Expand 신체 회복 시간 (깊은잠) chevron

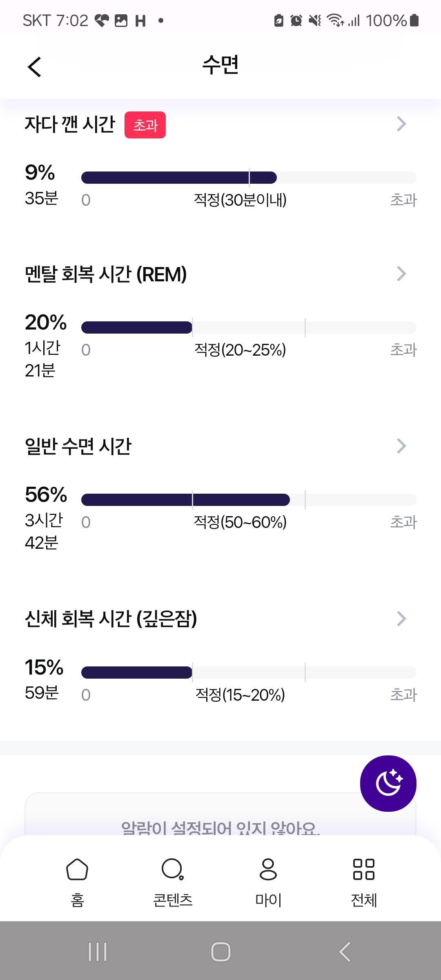[401, 619]
